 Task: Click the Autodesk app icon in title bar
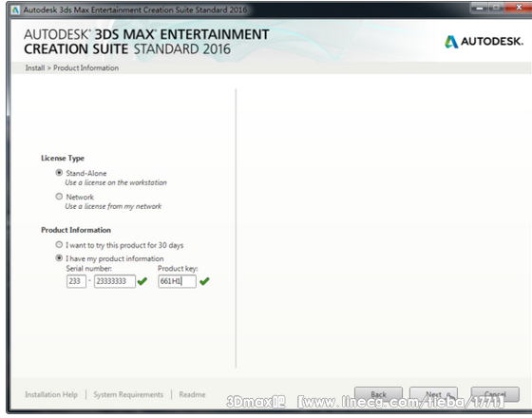[15, 9]
